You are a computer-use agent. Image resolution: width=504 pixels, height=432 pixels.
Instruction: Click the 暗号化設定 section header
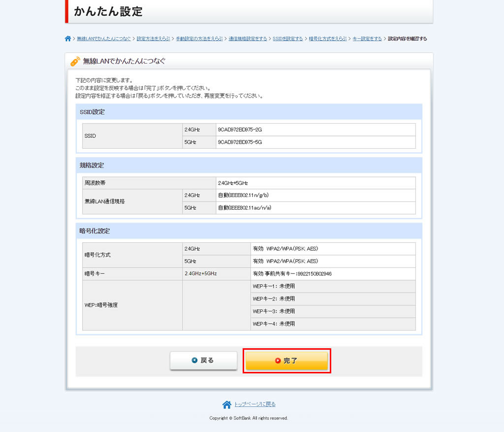click(x=95, y=231)
